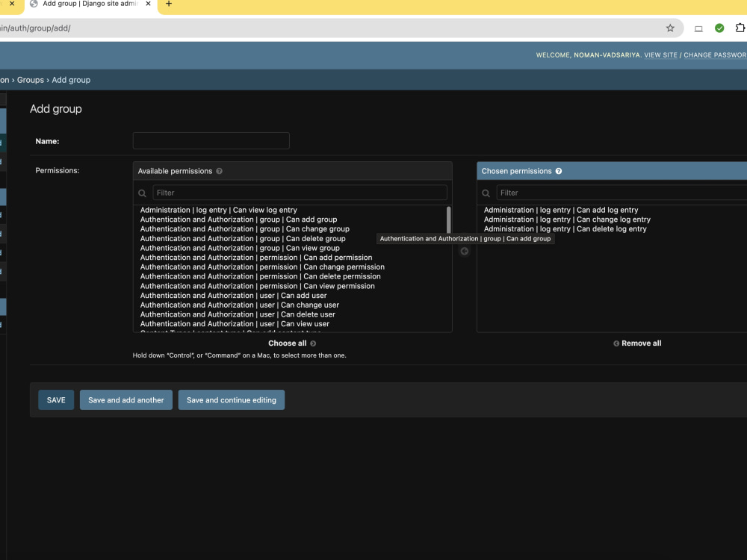
Task: Focus the Available permissions Filter box
Action: coord(300,193)
